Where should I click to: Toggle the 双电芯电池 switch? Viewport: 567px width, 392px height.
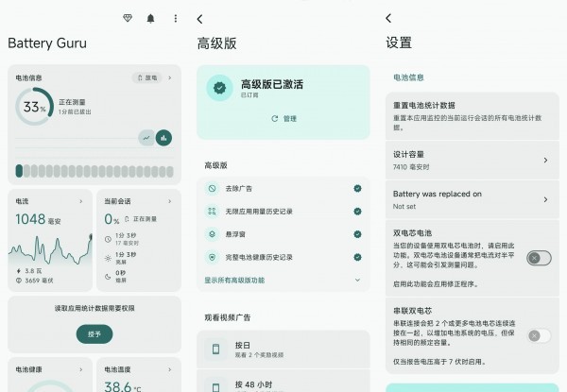[x=539, y=258]
